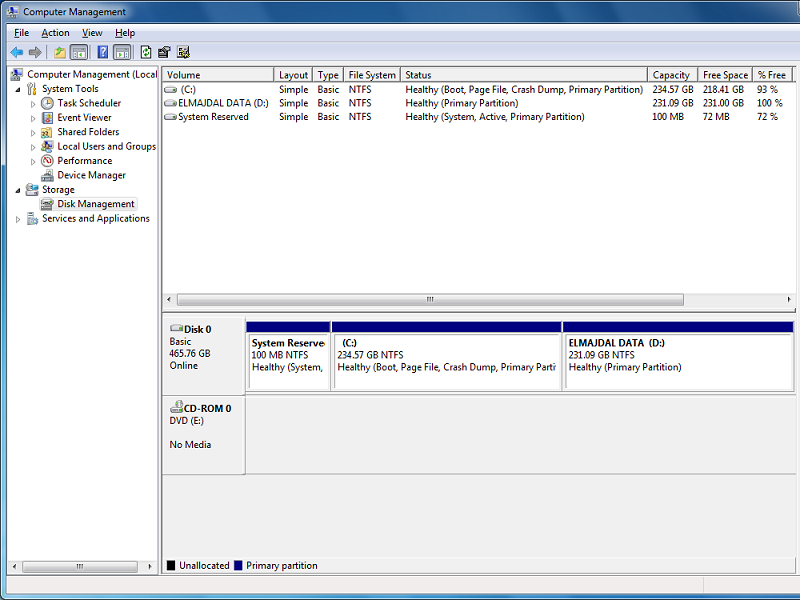Click the Up one level folder icon
The height and width of the screenshot is (600, 800).
[60, 52]
